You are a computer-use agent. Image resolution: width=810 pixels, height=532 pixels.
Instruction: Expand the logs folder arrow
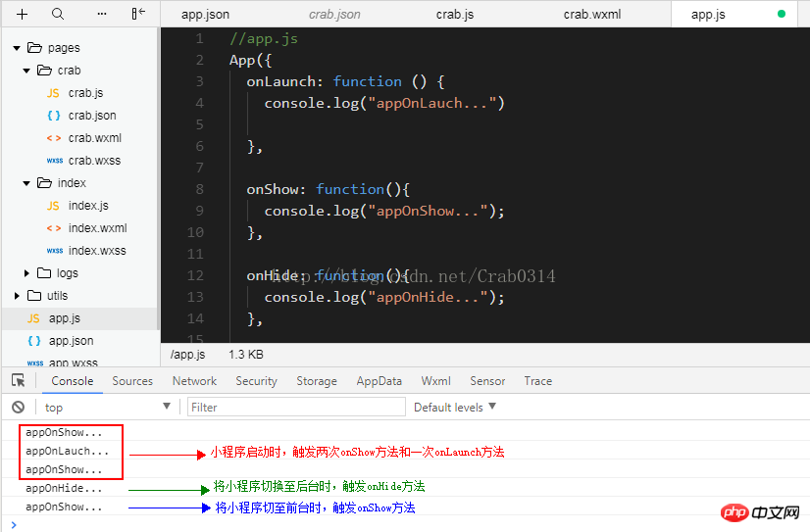coord(26,273)
